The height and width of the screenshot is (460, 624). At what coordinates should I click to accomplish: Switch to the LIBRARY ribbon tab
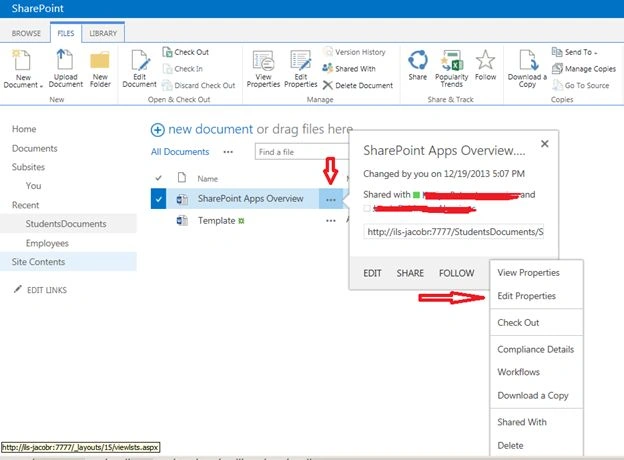(x=103, y=33)
